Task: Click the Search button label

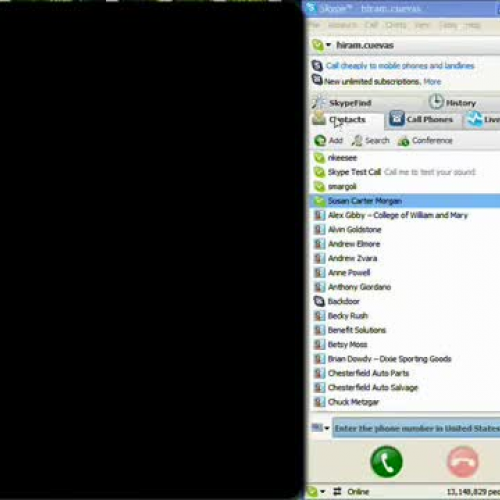Action: coord(377,141)
